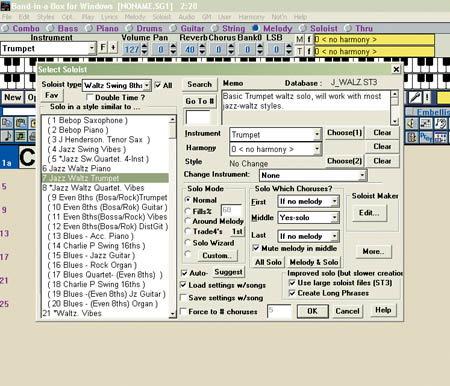Click the printer icon in the main toolbar
Screen dimensions: 450x386
click(32, 136)
